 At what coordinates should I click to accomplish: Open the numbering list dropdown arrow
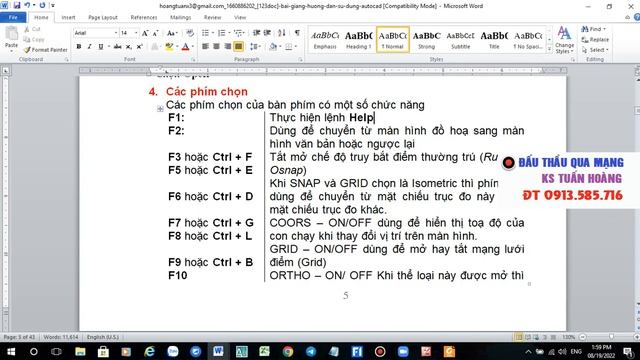(229, 33)
